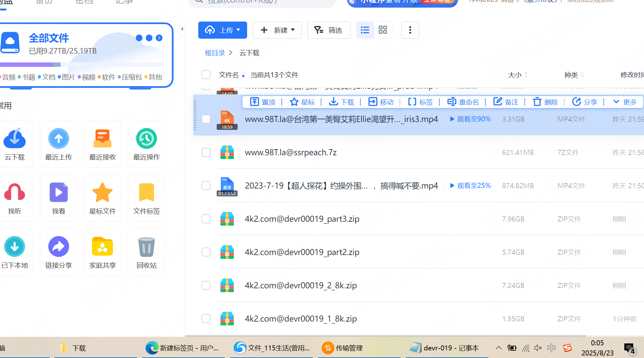Open file 4k2.com@devr00019_part3.zip

click(x=302, y=219)
